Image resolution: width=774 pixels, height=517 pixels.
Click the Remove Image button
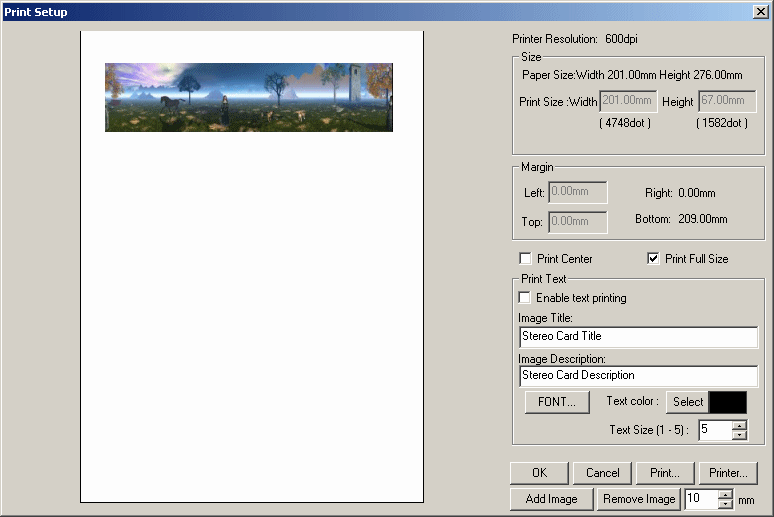638,499
